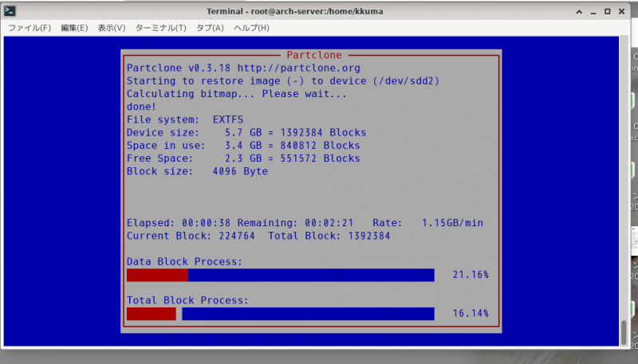
Task: Open the ターミナル(T) menu
Action: click(160, 28)
